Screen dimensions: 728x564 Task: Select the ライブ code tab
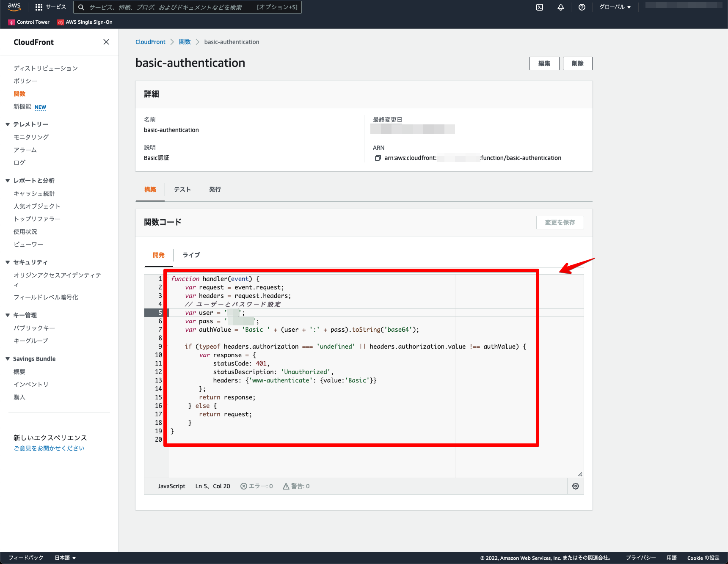point(191,255)
